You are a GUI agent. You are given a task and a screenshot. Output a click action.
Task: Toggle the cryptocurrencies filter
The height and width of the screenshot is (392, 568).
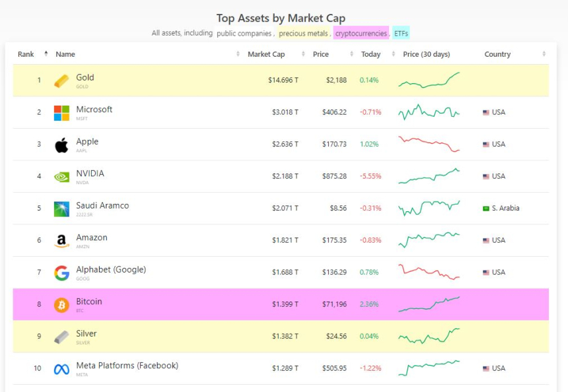click(x=361, y=33)
